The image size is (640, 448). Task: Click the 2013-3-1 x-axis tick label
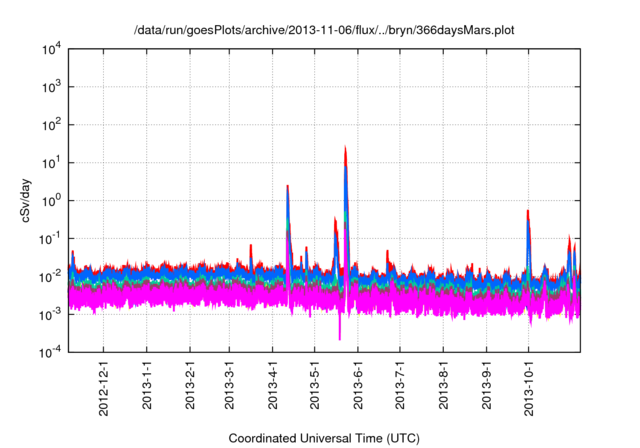tap(229, 385)
